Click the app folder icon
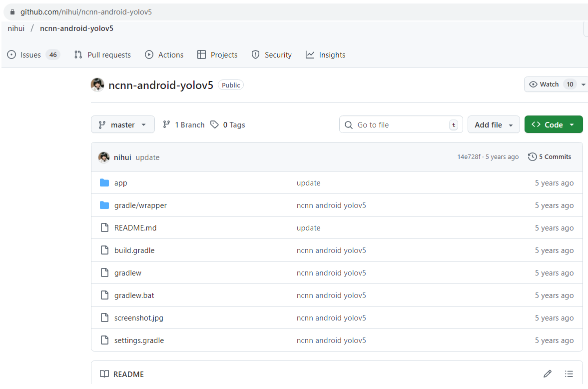This screenshot has width=588, height=389. (x=104, y=183)
